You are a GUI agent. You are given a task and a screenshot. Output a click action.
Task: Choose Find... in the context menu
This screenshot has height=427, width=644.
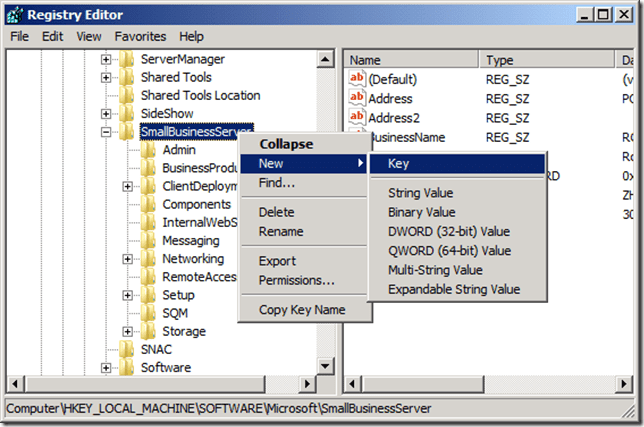[x=303, y=183]
